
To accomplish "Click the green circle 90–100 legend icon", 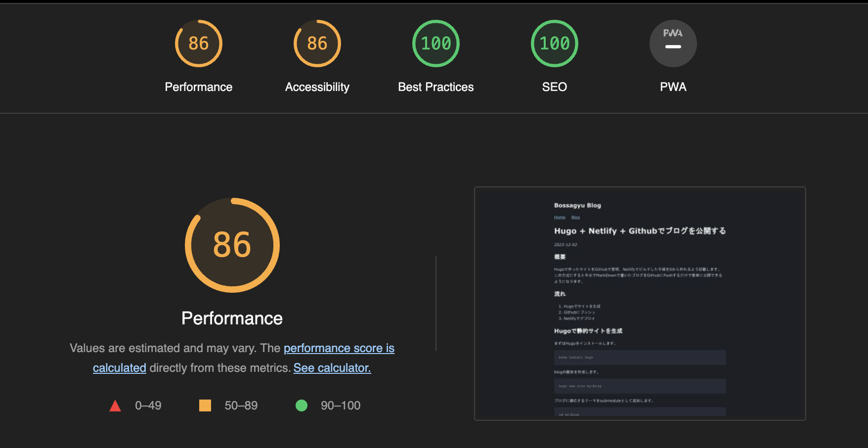I will [302, 405].
